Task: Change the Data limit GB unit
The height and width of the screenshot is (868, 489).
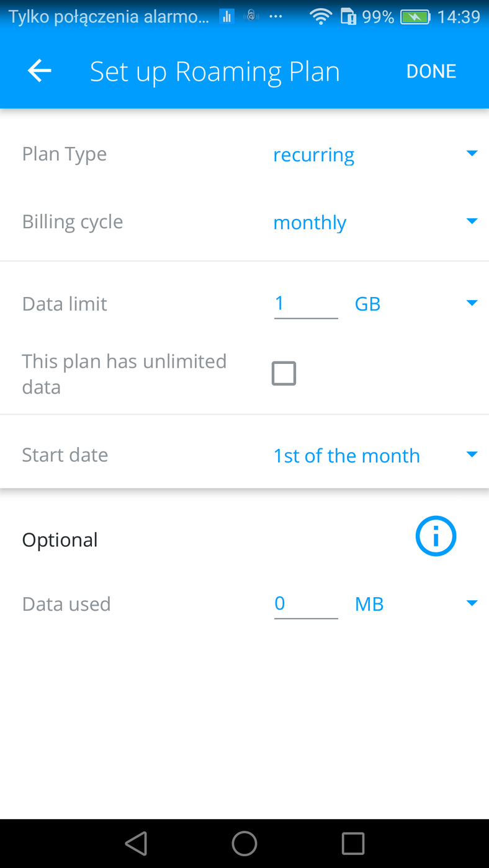Action: 416,304
